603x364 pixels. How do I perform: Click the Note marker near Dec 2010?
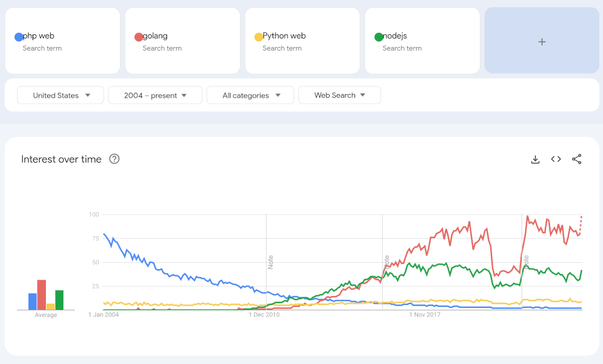pos(271,262)
